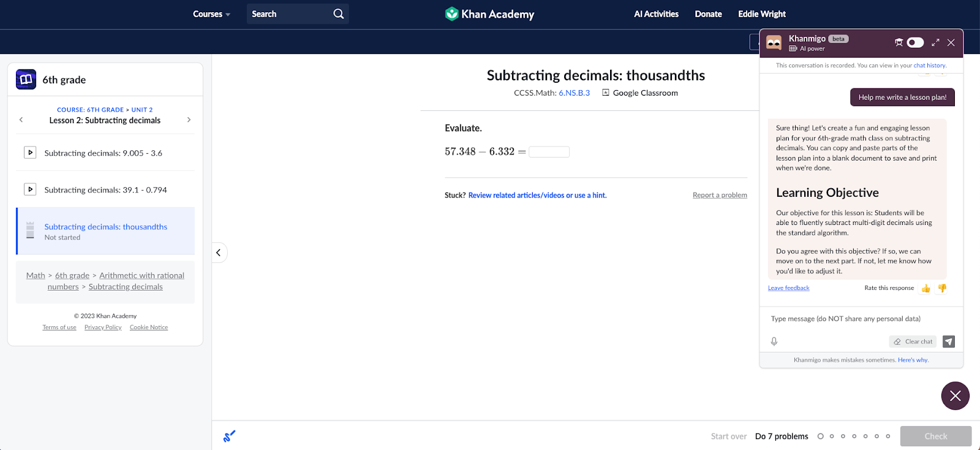Select Subtracting decimals: thousandths exercise
The image size is (980, 450).
(105, 231)
